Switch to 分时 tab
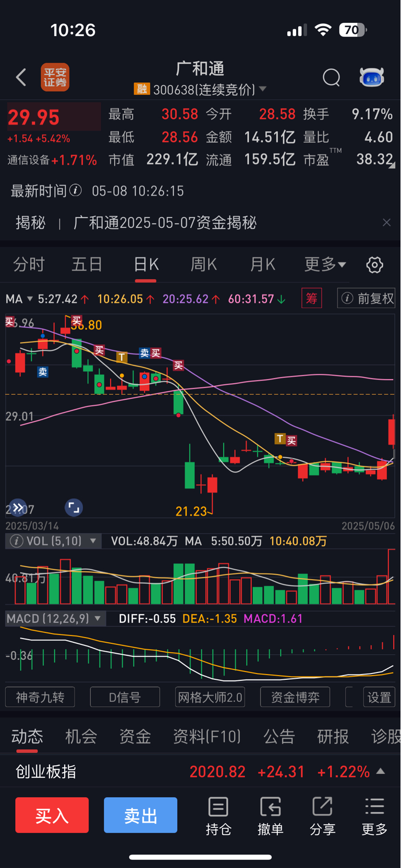Viewport: 401px width, 868px height. coord(29,264)
